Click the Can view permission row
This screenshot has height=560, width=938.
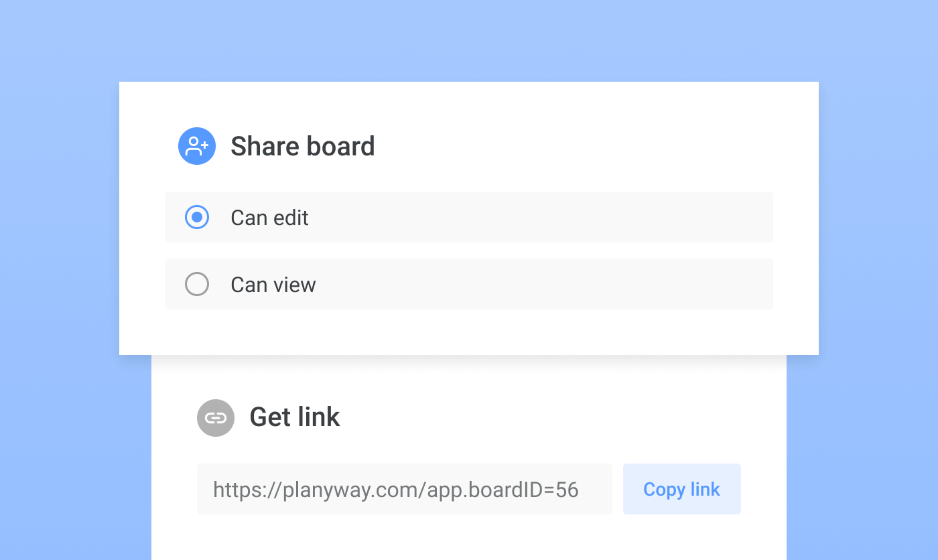click(x=469, y=284)
